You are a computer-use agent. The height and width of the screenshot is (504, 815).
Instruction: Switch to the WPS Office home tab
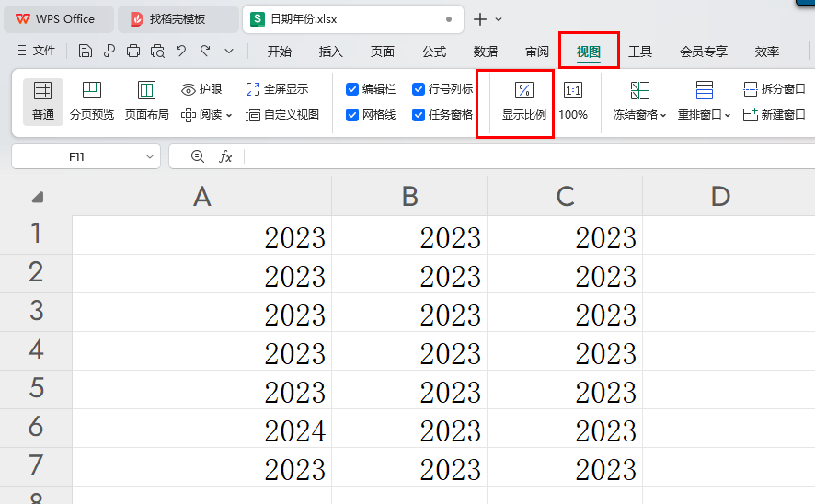(x=58, y=19)
